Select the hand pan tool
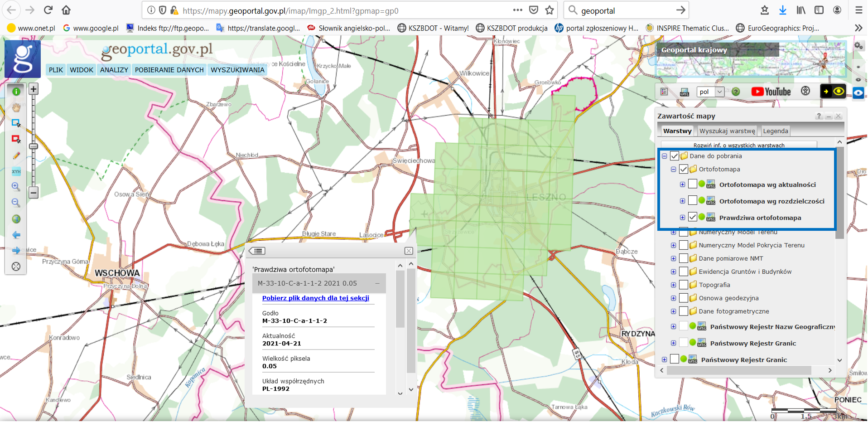The width and height of the screenshot is (868, 422). [16, 107]
